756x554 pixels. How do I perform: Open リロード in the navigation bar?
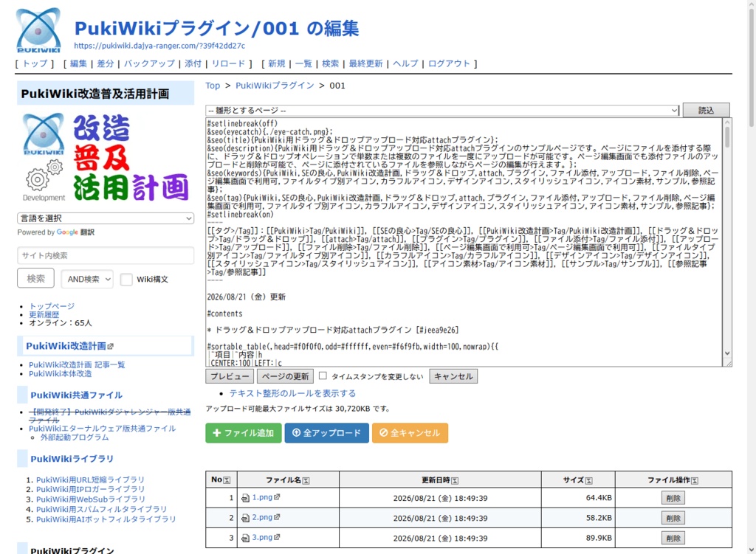coord(229,63)
